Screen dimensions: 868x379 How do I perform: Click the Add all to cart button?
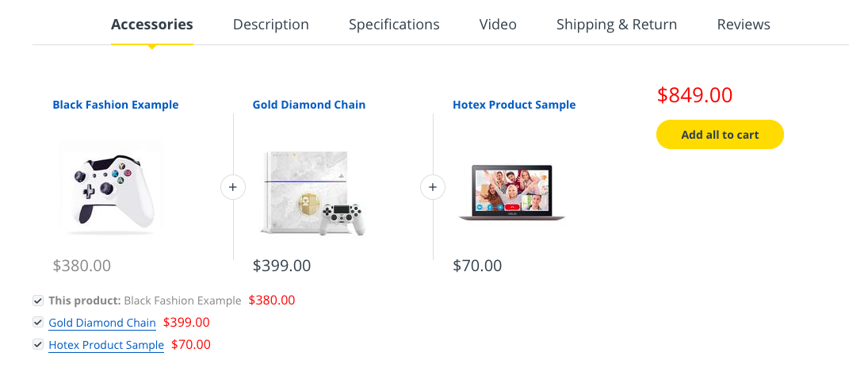pos(720,135)
